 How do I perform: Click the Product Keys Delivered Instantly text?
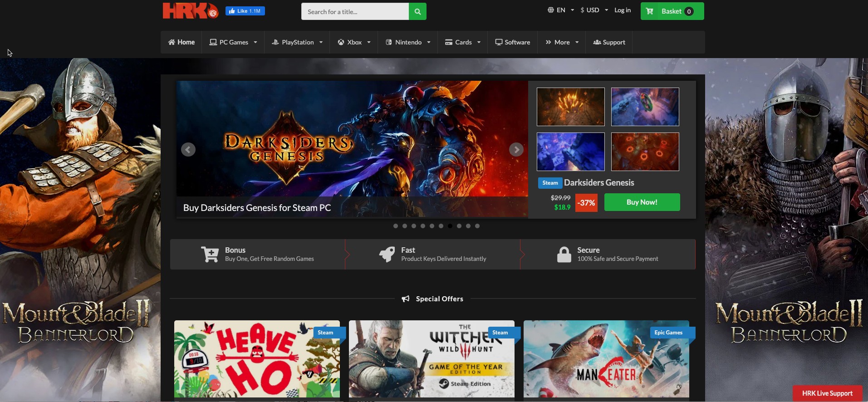coord(444,259)
